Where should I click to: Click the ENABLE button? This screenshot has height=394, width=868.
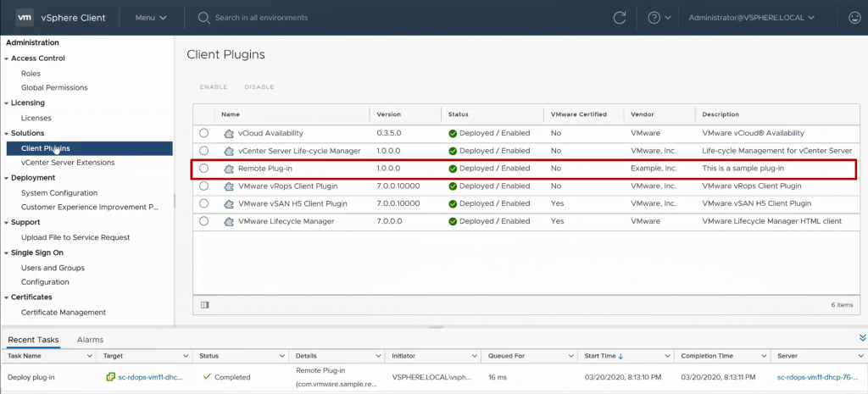(213, 86)
